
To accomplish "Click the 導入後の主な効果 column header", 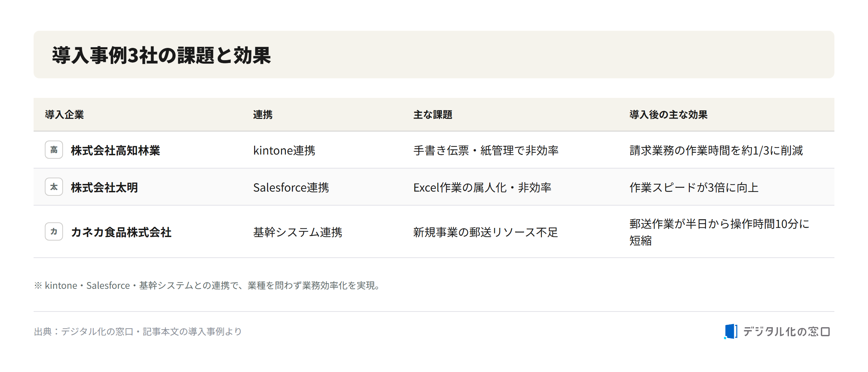I will click(x=668, y=115).
